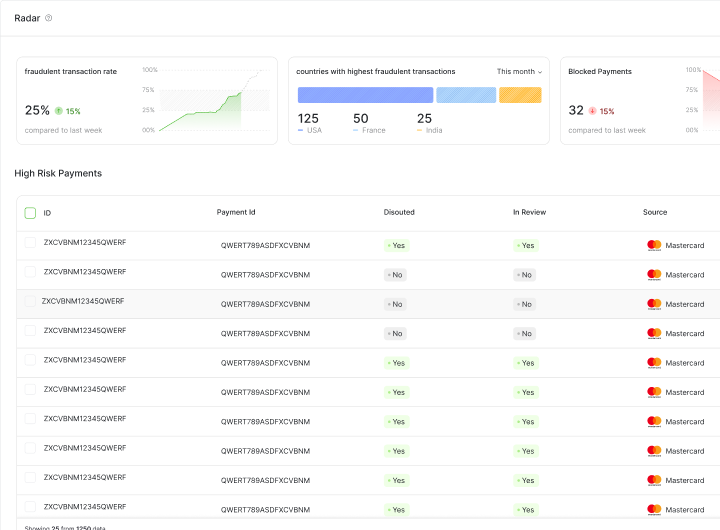
Task: Click the light blue France bar segment
Action: point(466,95)
